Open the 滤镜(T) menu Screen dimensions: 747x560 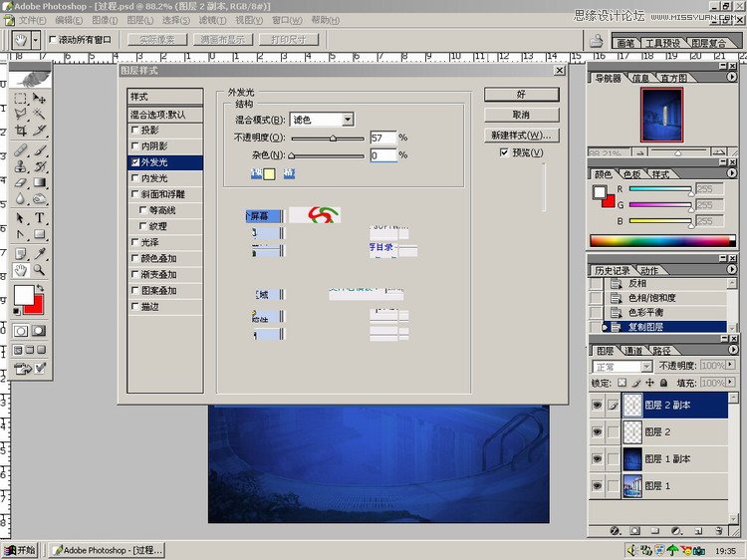pos(212,20)
